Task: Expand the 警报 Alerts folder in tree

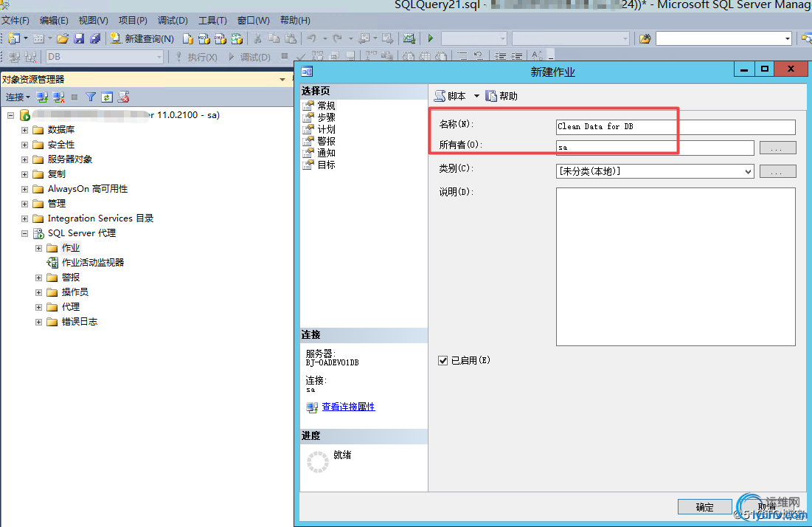Action: point(38,278)
